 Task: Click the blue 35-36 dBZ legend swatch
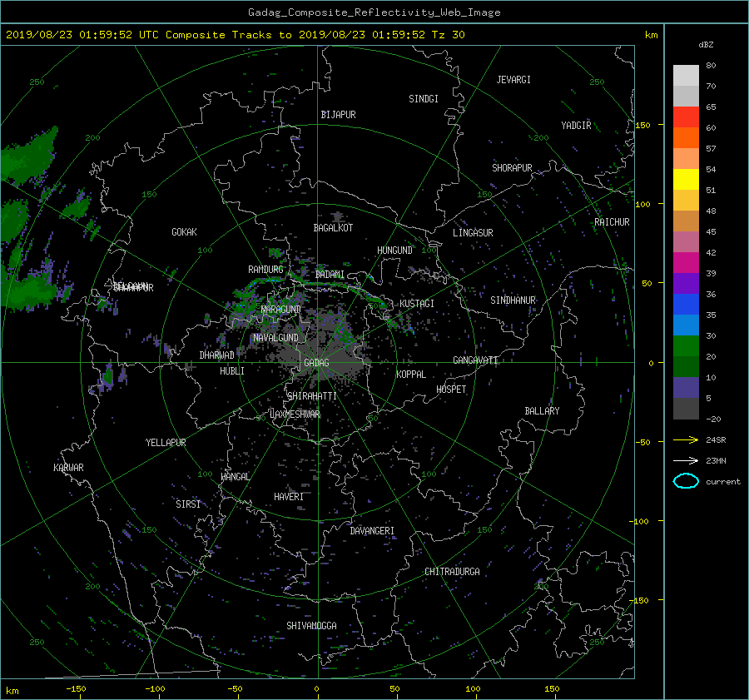[686, 305]
